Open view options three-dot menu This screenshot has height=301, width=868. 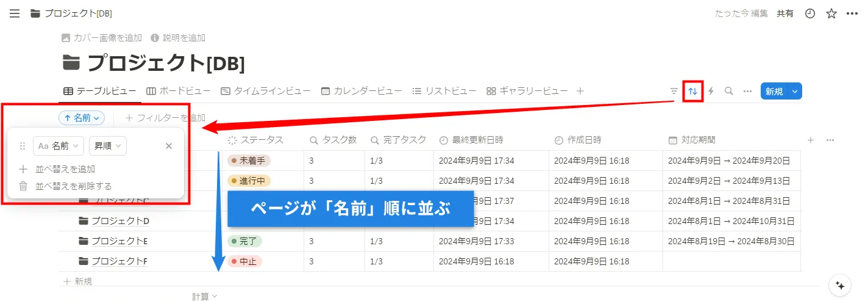pos(747,91)
